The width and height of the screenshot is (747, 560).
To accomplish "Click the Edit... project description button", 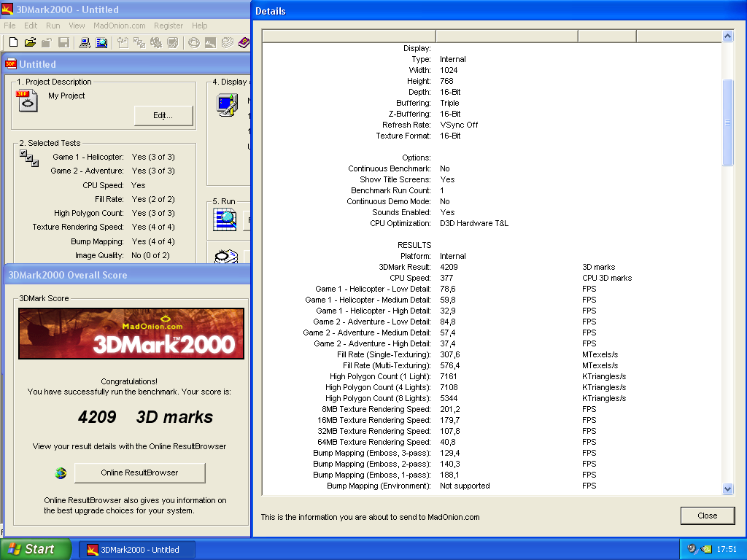I will pos(163,115).
